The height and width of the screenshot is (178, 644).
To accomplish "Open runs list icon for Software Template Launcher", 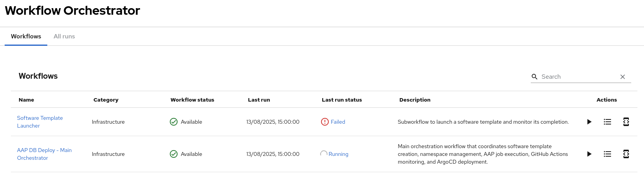I will (608, 122).
